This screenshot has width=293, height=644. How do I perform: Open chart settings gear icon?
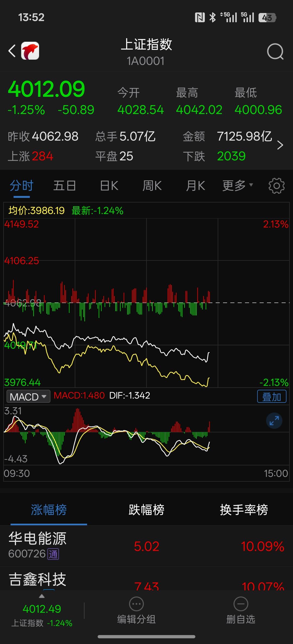click(x=276, y=186)
